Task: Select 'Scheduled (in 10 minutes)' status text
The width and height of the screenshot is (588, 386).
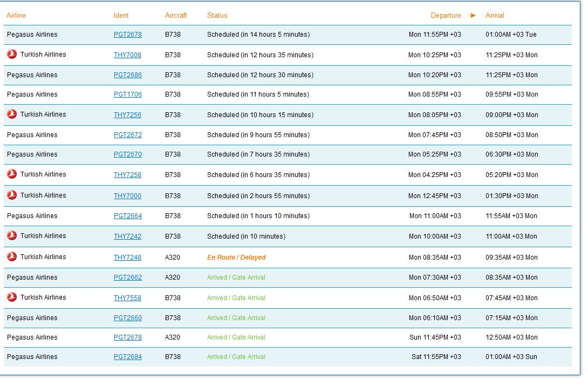Action: tap(247, 236)
